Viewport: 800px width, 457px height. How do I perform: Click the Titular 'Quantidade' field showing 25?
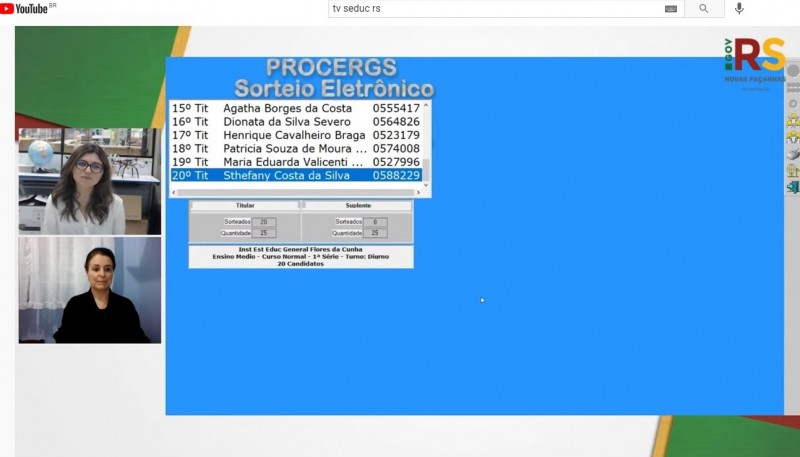264,233
